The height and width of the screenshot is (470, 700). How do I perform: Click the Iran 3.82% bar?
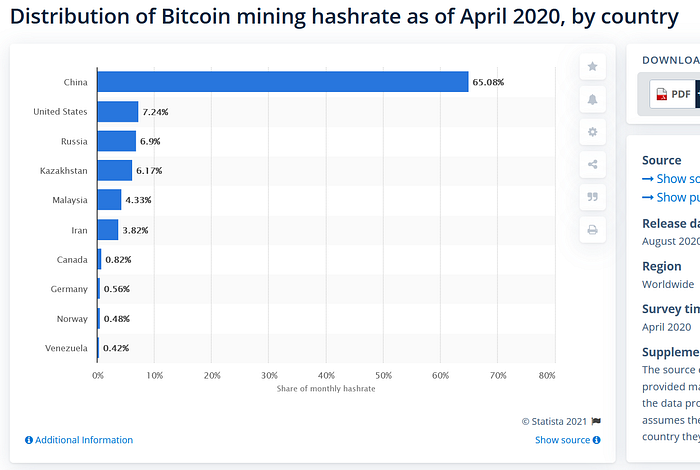[x=108, y=230]
